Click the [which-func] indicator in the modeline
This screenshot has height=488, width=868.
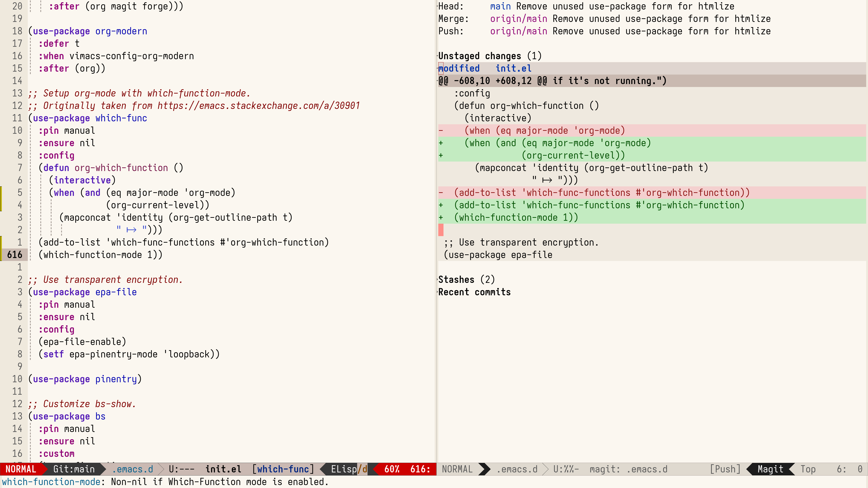(283, 469)
